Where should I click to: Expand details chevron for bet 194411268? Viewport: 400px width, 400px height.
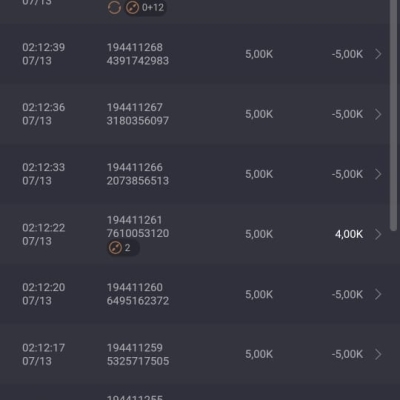pos(378,54)
